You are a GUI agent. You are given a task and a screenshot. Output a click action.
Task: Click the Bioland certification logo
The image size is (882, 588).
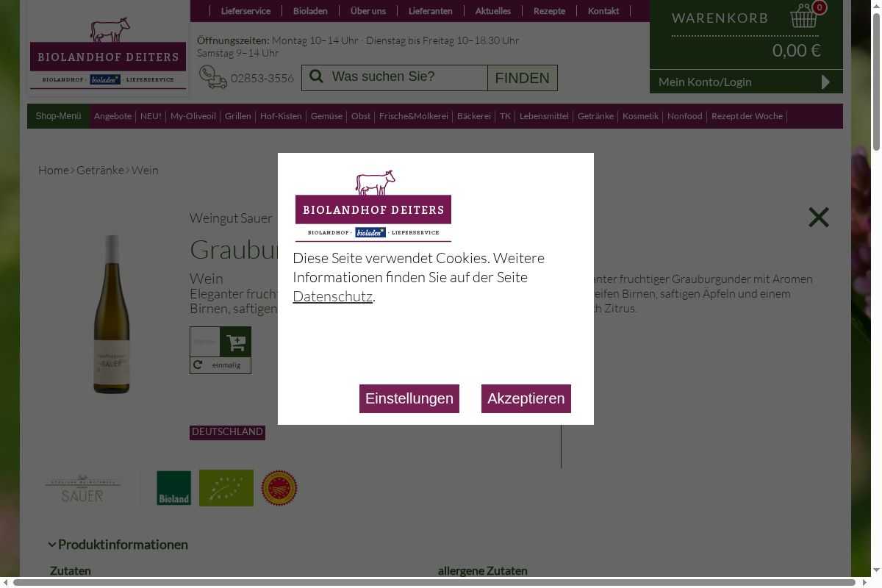click(x=173, y=488)
